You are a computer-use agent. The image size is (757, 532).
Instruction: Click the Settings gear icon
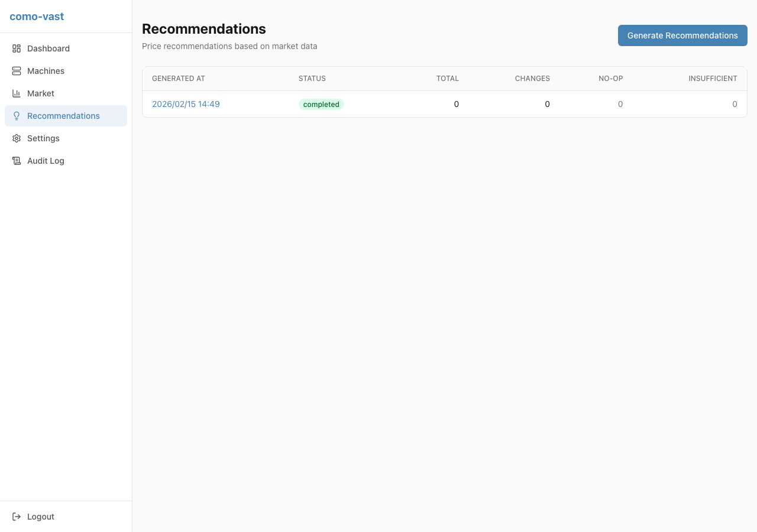(x=17, y=138)
